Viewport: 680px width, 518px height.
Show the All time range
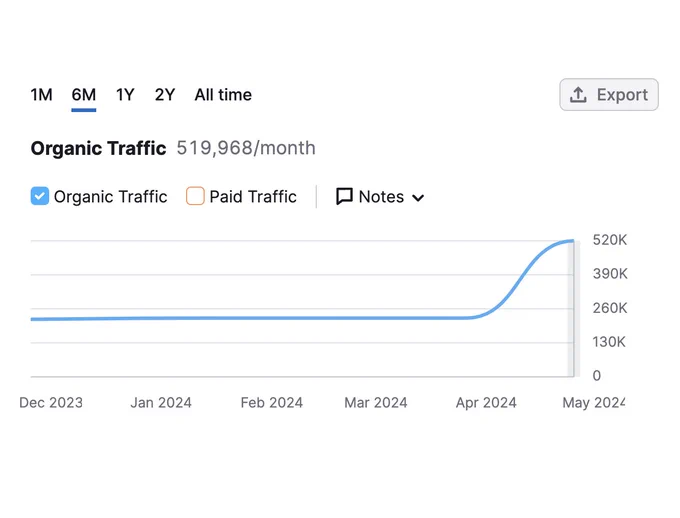tap(223, 95)
